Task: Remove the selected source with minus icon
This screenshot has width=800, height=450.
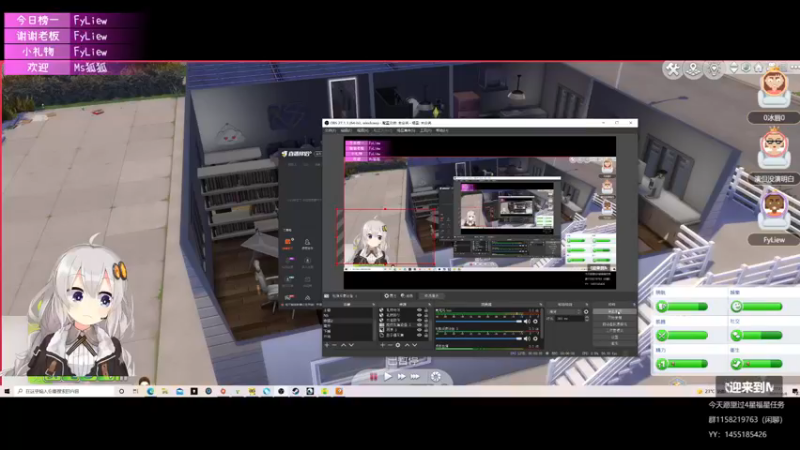Action: (390, 345)
